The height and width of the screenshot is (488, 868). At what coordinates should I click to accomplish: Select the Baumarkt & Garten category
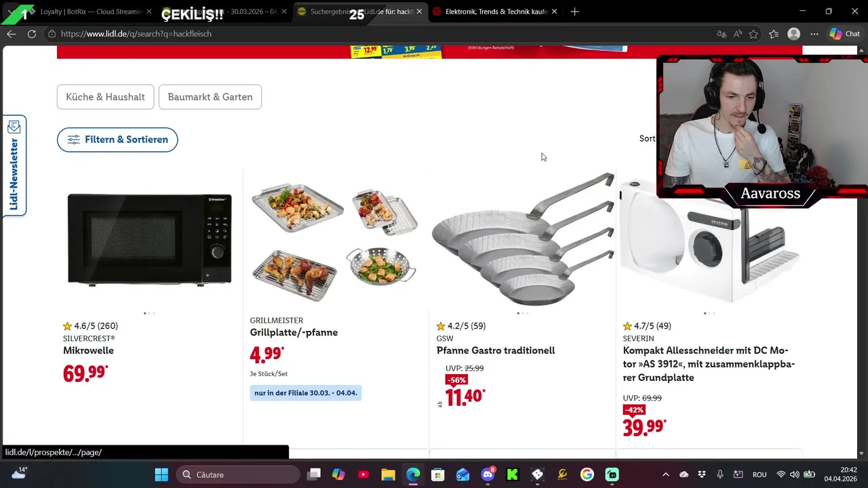click(x=210, y=97)
